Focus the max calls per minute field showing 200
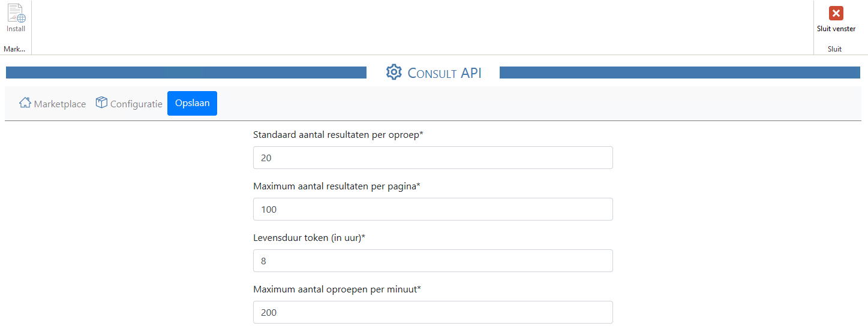The width and height of the screenshot is (868, 332). 433,312
